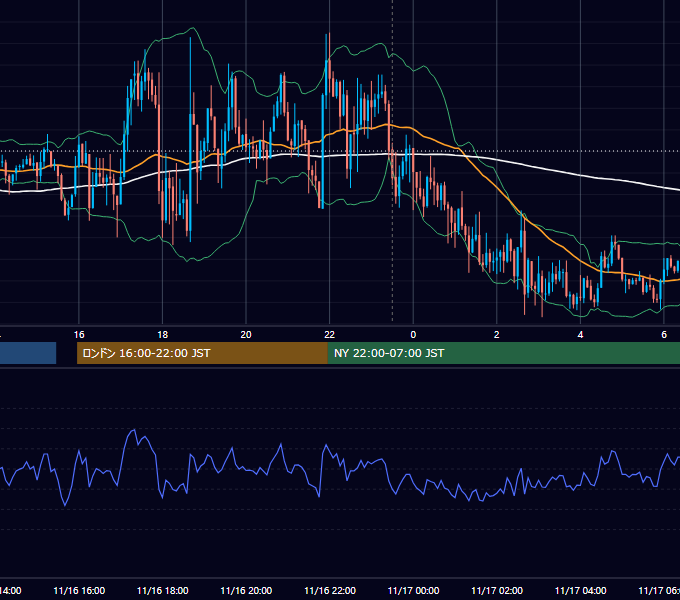
Task: Click the 11/17 04:00 bottom axis label
Action: (580, 590)
